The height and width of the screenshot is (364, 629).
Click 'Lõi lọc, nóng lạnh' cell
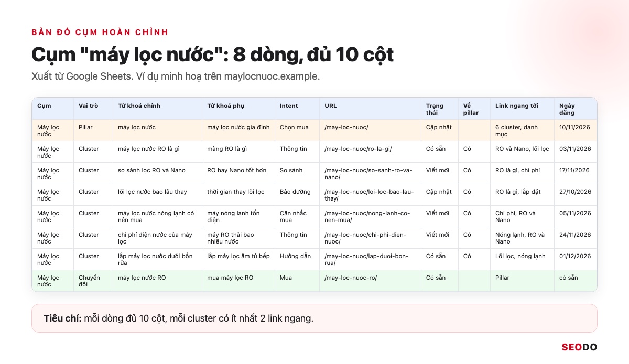[522, 259]
